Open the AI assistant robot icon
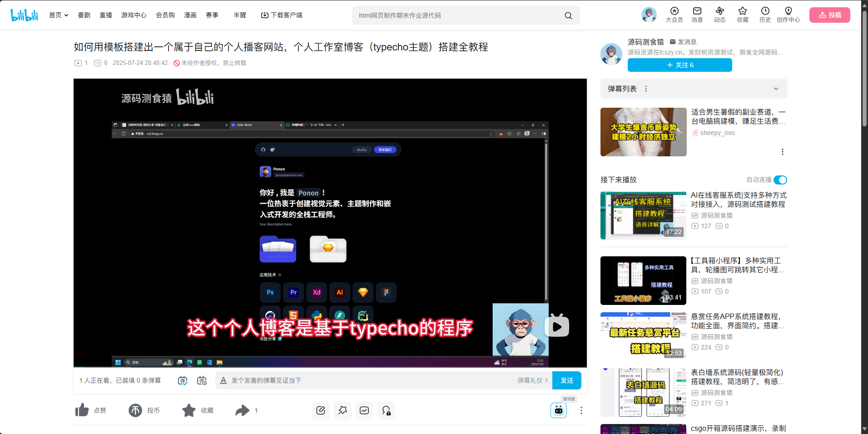This screenshot has width=868, height=434. (559, 410)
